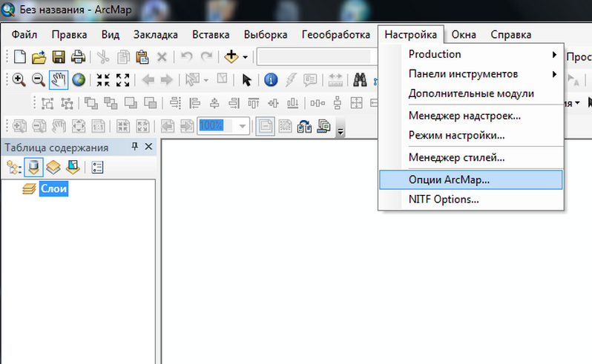The width and height of the screenshot is (592, 364).
Task: Open the Закладка menu
Action: (156, 34)
